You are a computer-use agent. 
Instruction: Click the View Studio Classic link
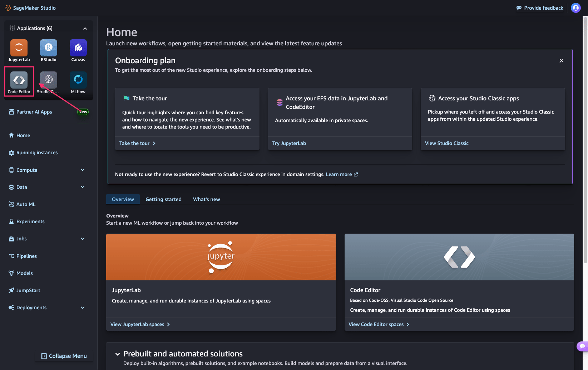[447, 143]
